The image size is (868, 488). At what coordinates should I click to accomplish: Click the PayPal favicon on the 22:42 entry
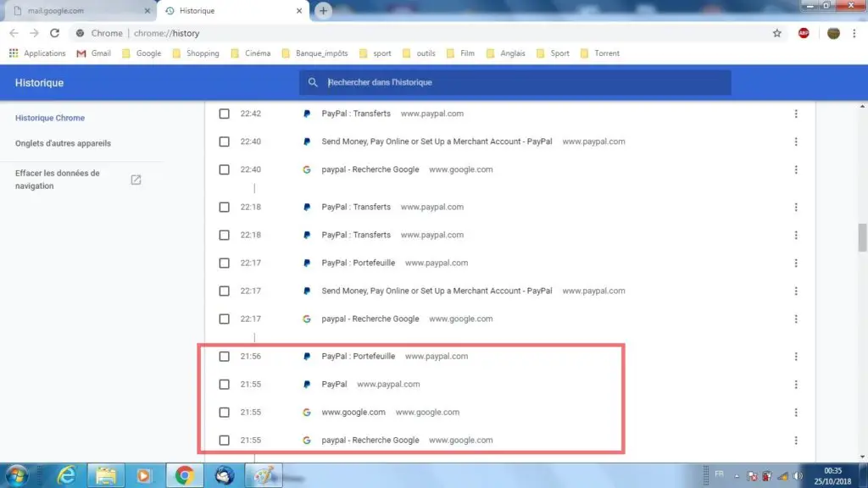[x=307, y=114]
